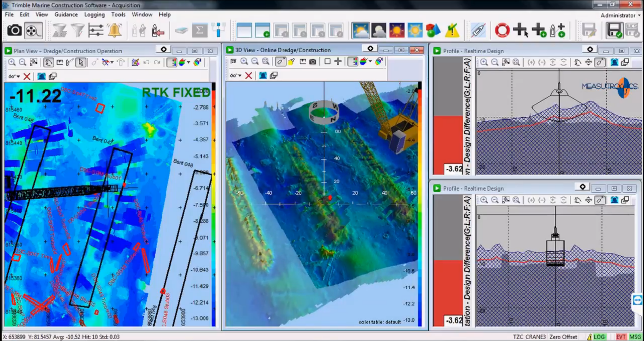Toggle green play button on Plan View
644x341 pixels.
point(8,51)
